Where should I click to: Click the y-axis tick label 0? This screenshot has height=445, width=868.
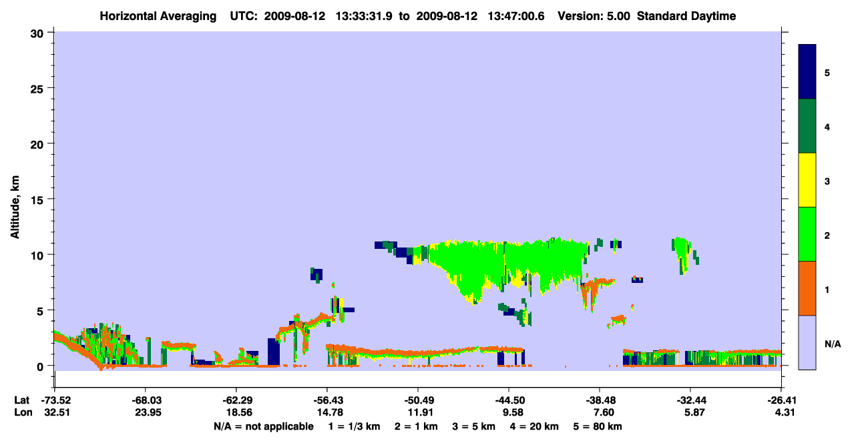point(41,366)
